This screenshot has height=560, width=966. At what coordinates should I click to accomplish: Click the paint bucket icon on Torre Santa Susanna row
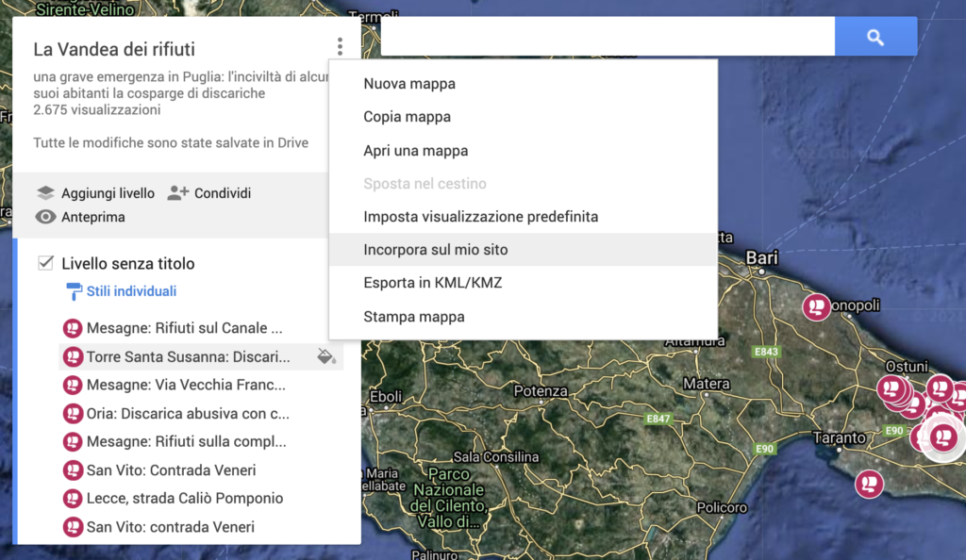(325, 356)
